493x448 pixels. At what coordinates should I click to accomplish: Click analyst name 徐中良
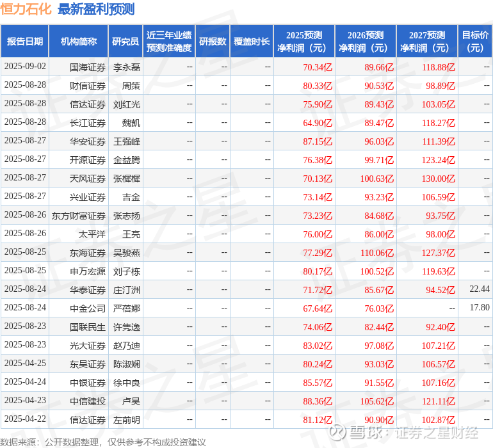pos(126,383)
